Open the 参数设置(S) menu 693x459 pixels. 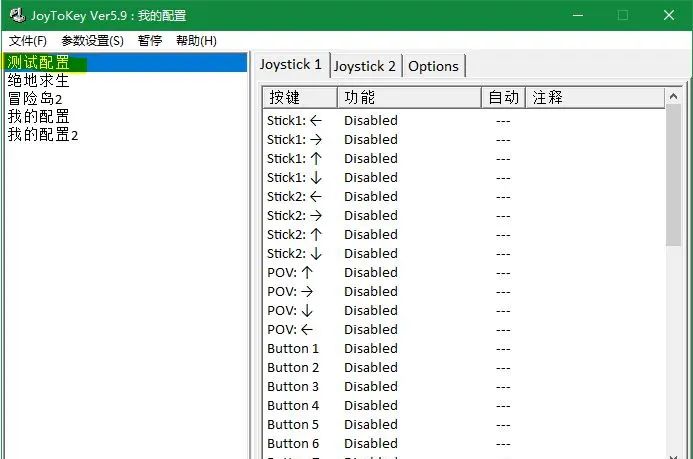pos(92,41)
